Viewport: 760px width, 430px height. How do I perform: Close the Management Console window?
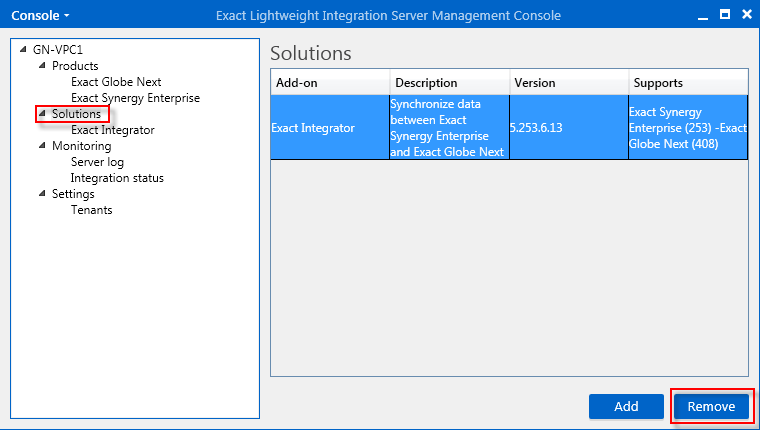point(747,15)
